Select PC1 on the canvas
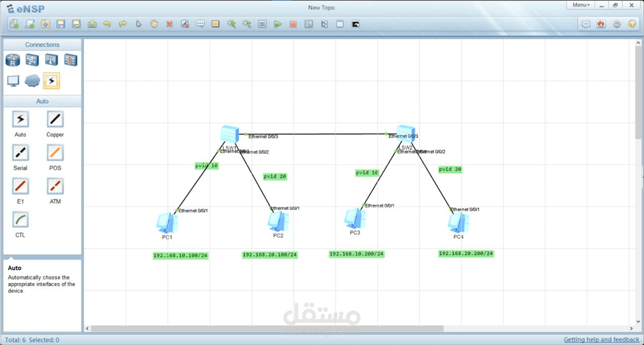This screenshot has height=345, width=644. [167, 223]
